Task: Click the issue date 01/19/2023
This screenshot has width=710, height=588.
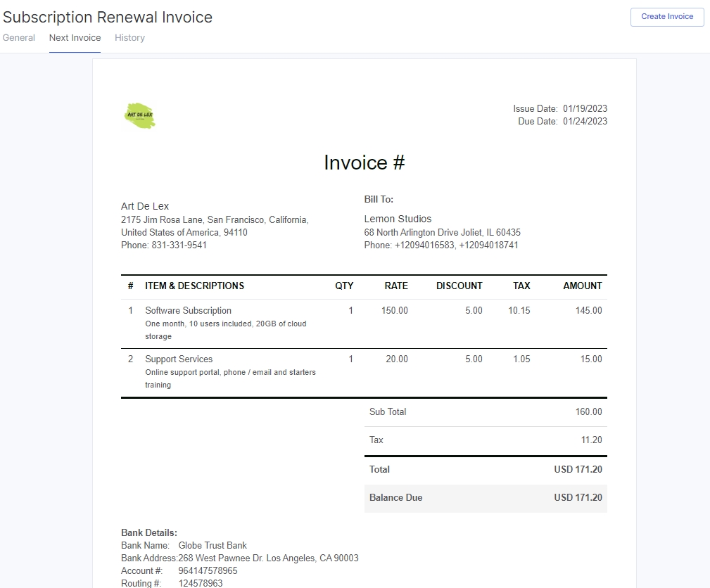Action: 585,109
